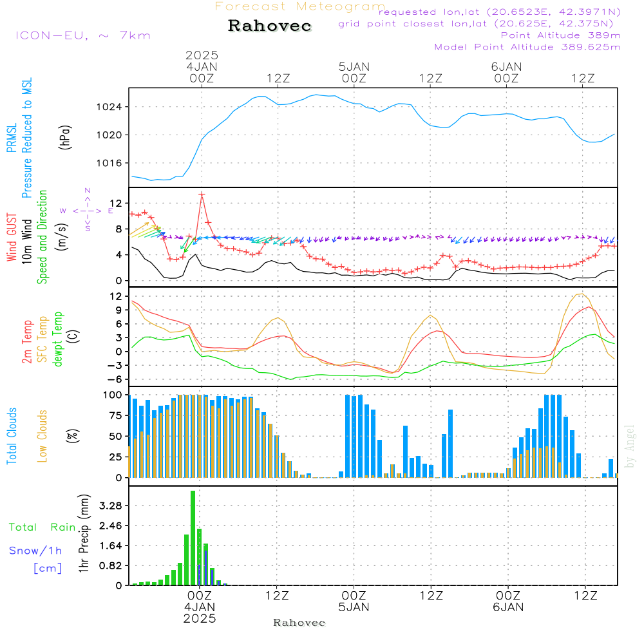The image size is (644, 644).
Task: Click the green dewpt Temp legend label
Action: click(x=58, y=339)
